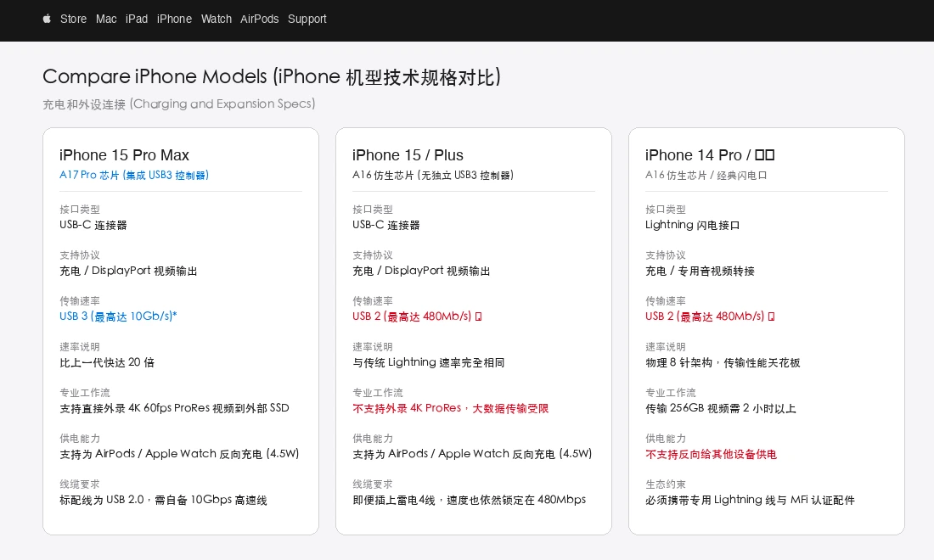This screenshot has height=560, width=934.
Task: Click A16 仿生芯片 (无独立 USB3 控制器) subtitle
Action: click(x=433, y=175)
